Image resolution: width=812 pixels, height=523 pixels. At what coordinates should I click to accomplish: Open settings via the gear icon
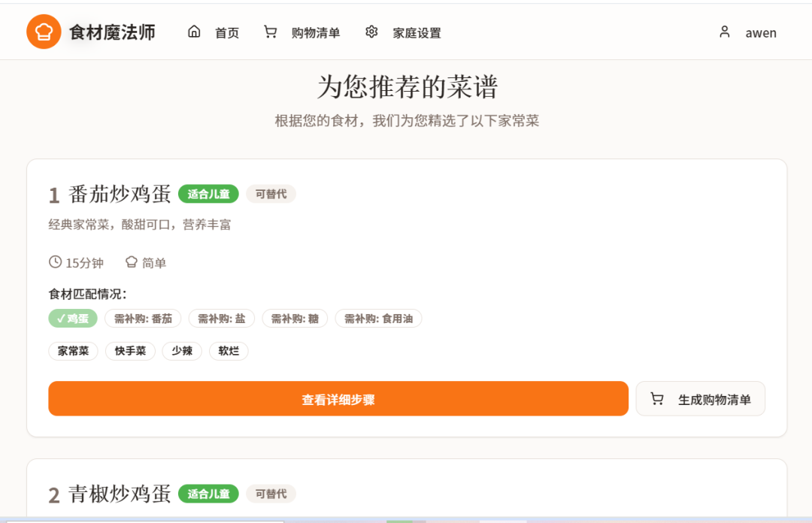pyautogui.click(x=371, y=32)
